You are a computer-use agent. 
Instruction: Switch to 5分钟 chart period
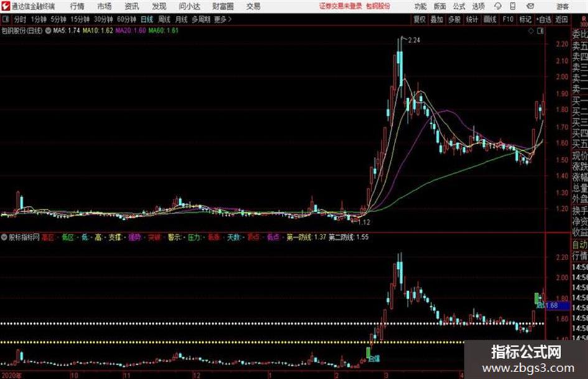(x=58, y=19)
